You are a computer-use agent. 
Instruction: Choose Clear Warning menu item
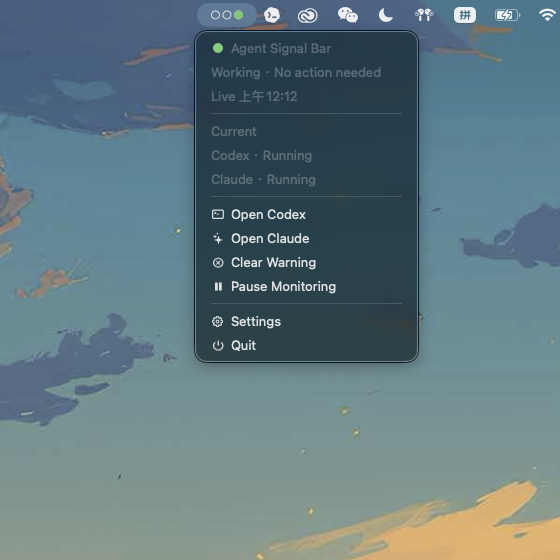point(306,262)
